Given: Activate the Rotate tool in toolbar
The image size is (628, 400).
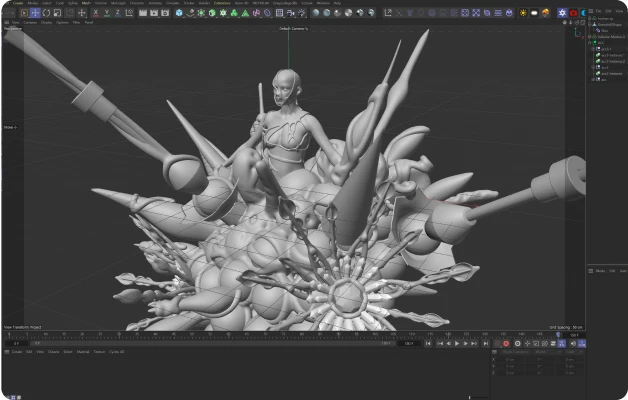Looking at the screenshot, I should click(46, 13).
